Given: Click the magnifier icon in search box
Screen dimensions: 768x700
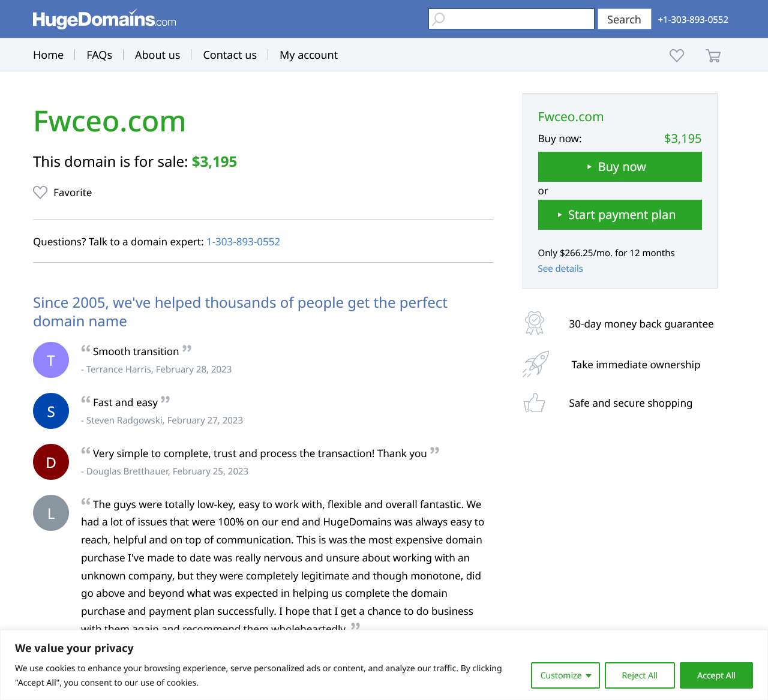Looking at the screenshot, I should pos(439,19).
